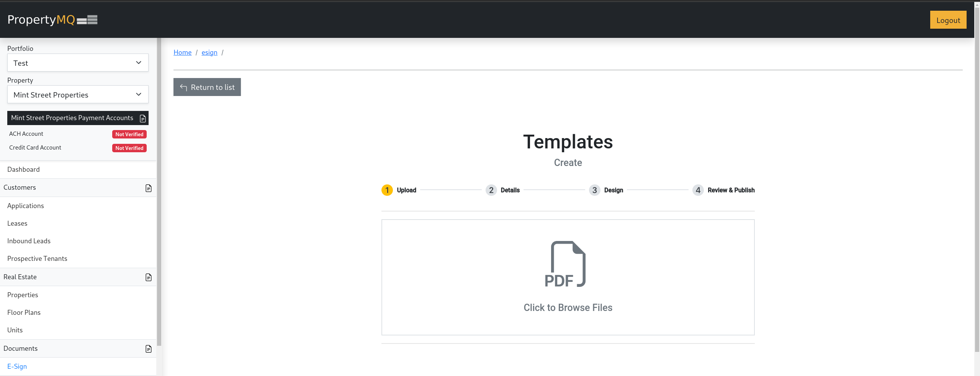The height and width of the screenshot is (376, 980).
Task: Click the Return to list button
Action: [x=207, y=87]
